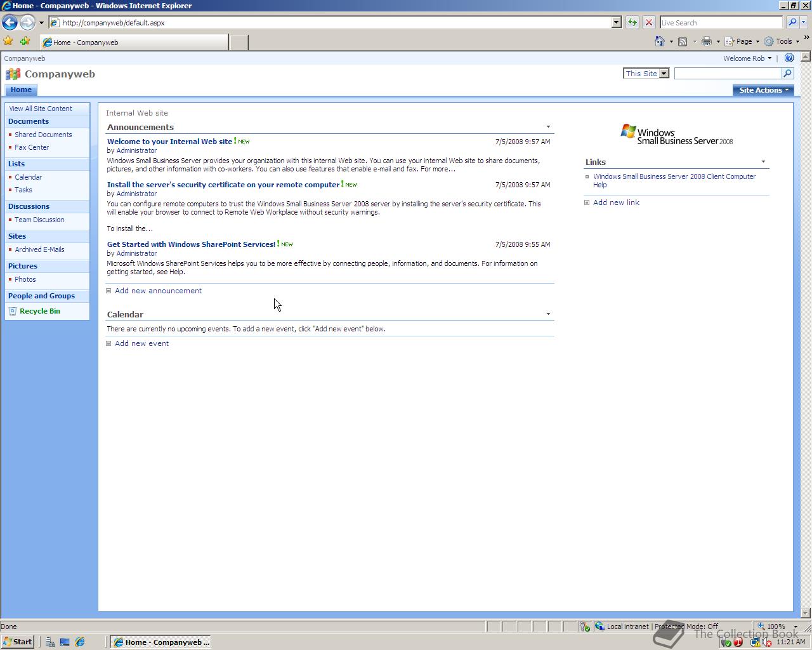Open the Install security certificate announcement
This screenshot has width=812, height=650.
tap(223, 185)
